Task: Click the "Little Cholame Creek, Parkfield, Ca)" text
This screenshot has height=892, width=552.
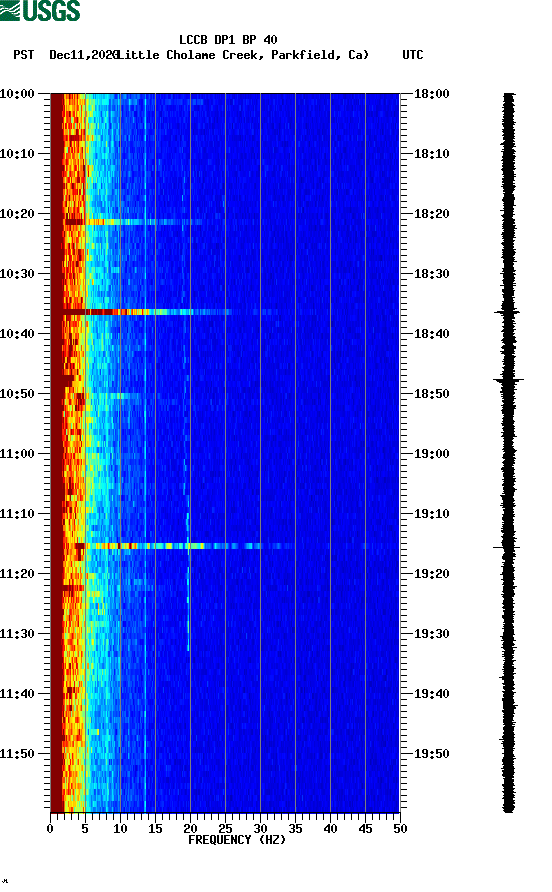Action: tap(243, 55)
